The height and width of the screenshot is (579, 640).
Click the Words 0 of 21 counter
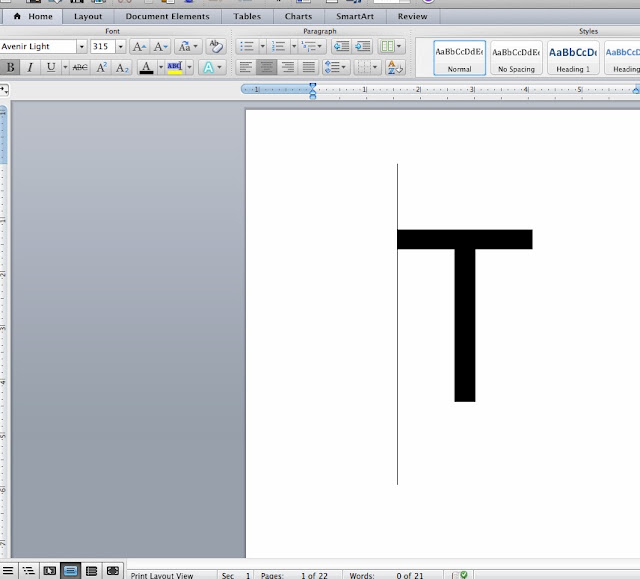point(387,575)
